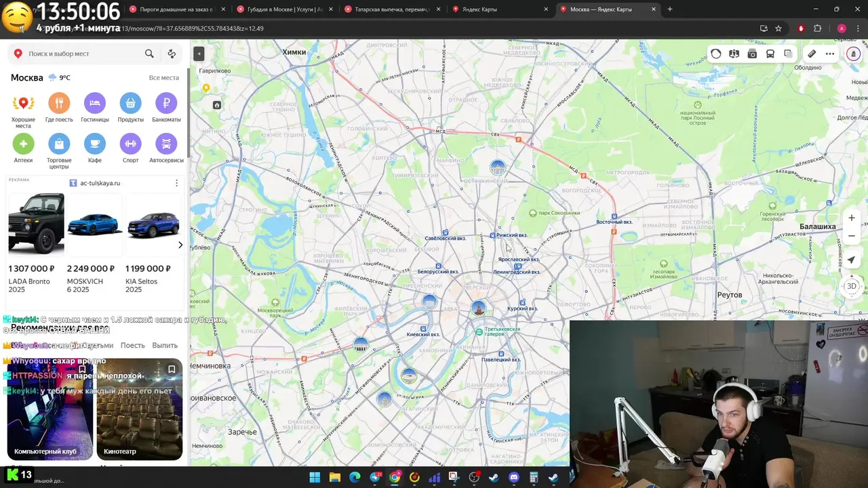Open Calculator from the taskbar
868x488 pixels.
pyautogui.click(x=534, y=477)
